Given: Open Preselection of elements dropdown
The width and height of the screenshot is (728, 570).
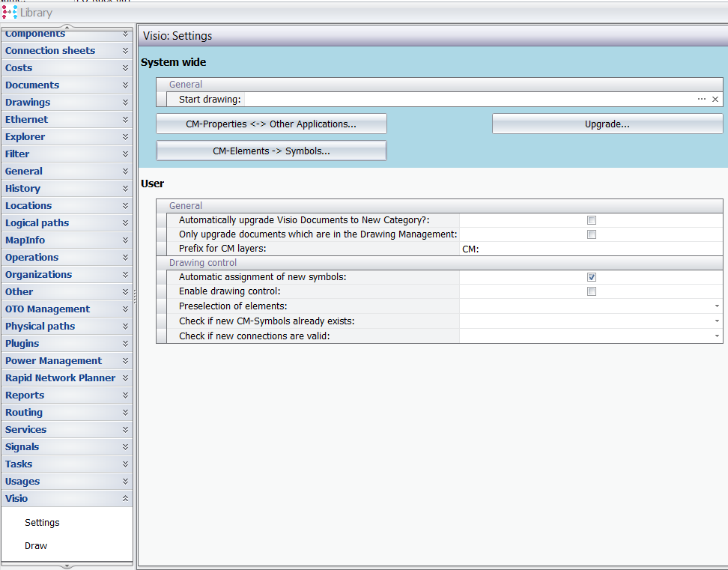Looking at the screenshot, I should click(717, 306).
